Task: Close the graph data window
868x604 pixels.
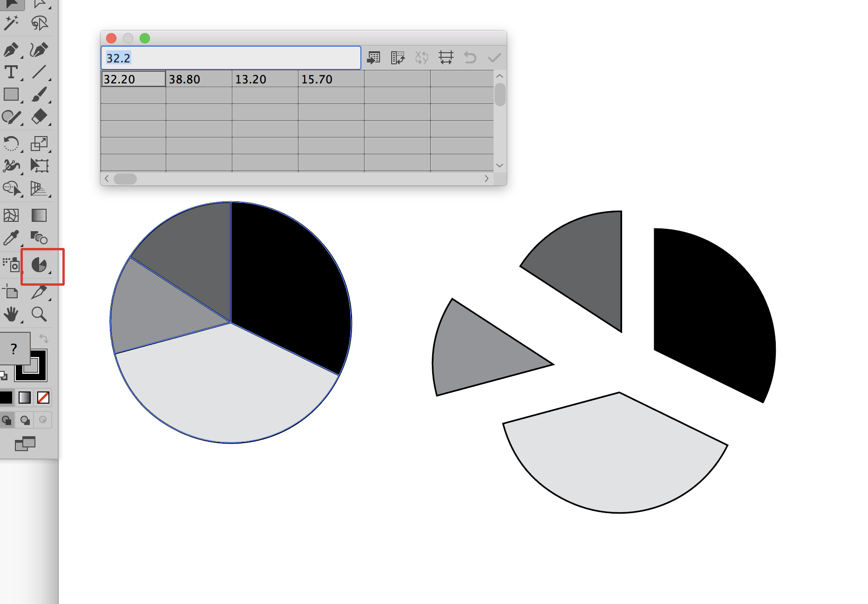Action: tap(111, 38)
